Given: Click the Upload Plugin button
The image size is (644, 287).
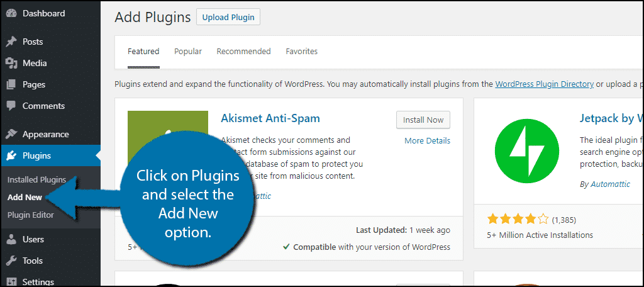Looking at the screenshot, I should click(228, 17).
